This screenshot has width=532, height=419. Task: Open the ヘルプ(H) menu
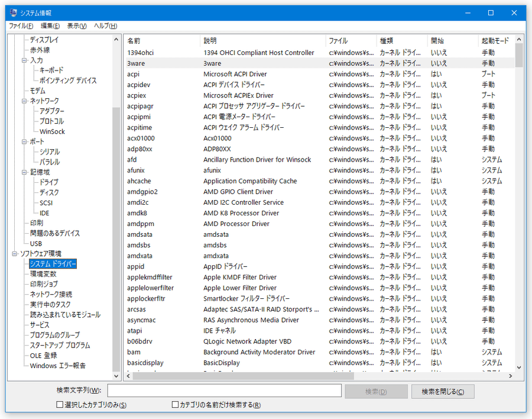106,26
